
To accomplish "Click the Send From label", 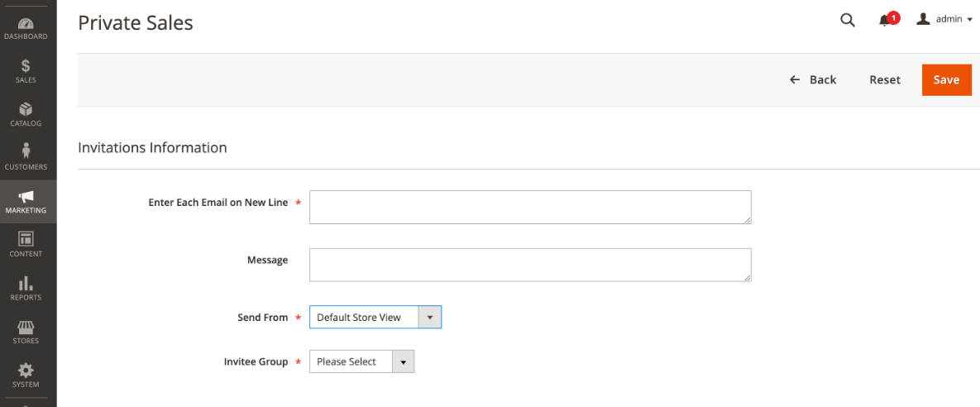I will 262,318.
